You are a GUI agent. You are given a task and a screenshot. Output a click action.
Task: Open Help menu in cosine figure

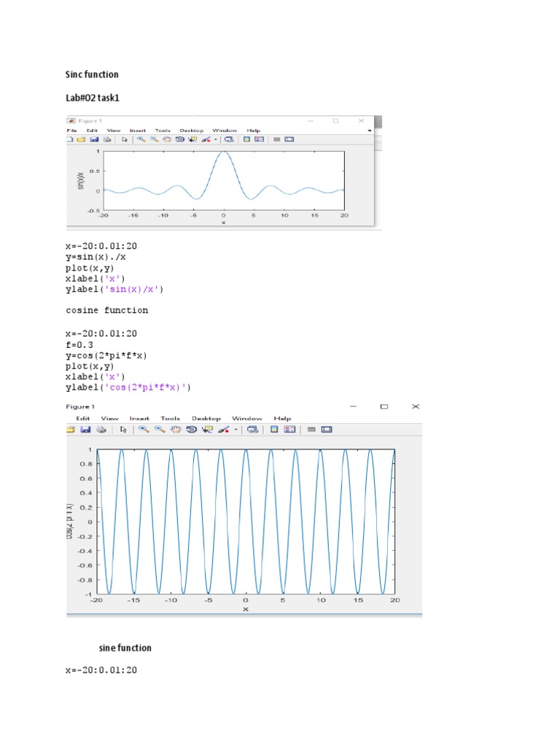(282, 419)
